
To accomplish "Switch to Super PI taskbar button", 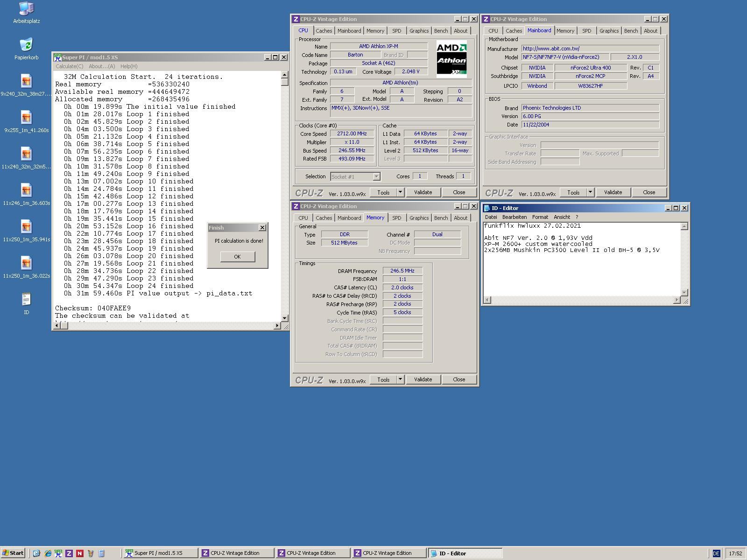I will point(160,553).
